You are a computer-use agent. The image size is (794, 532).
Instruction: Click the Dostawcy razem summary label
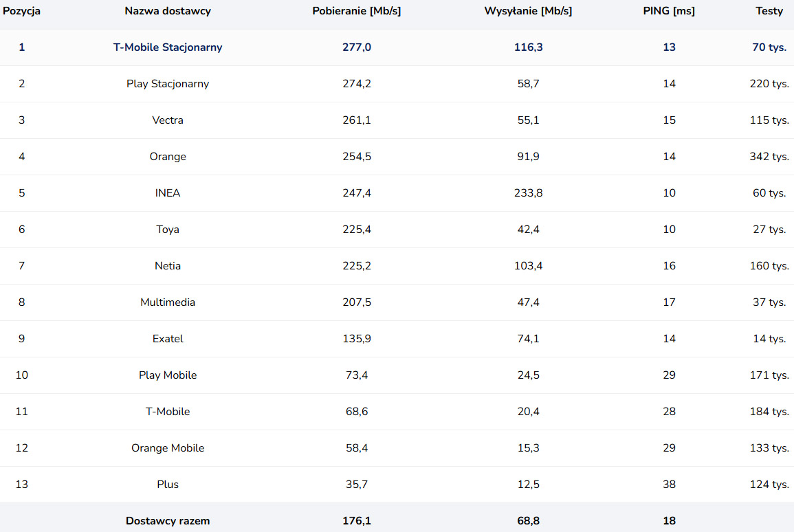coord(168,521)
